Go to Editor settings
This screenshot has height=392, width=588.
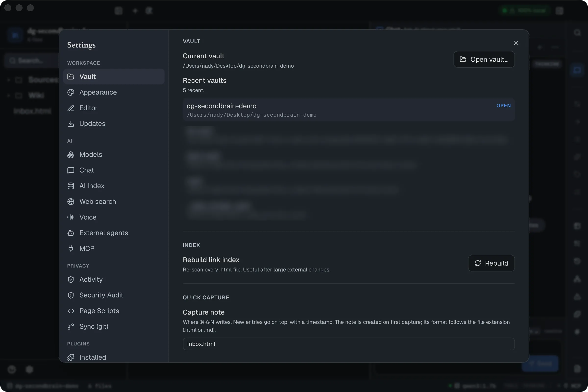tap(114, 108)
